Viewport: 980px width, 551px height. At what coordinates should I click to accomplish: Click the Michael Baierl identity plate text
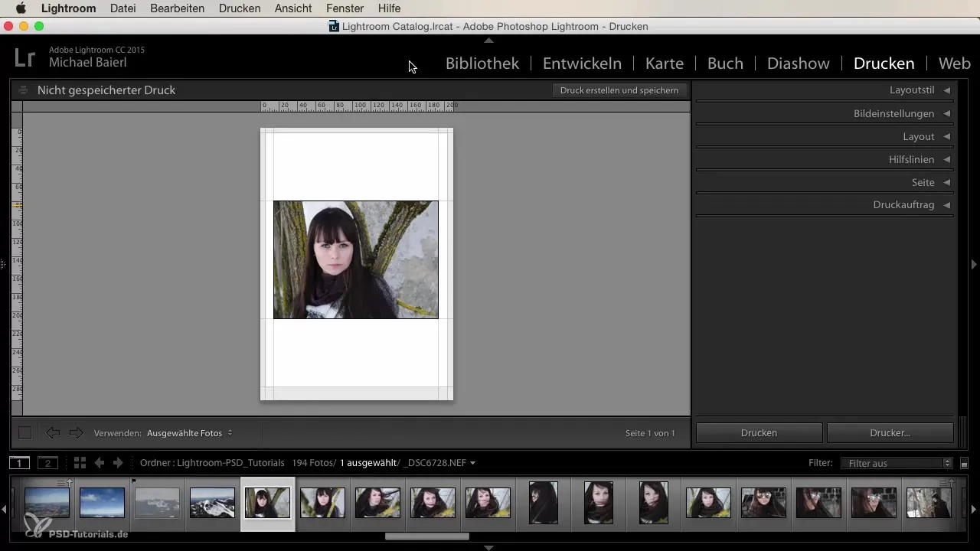pyautogui.click(x=88, y=63)
